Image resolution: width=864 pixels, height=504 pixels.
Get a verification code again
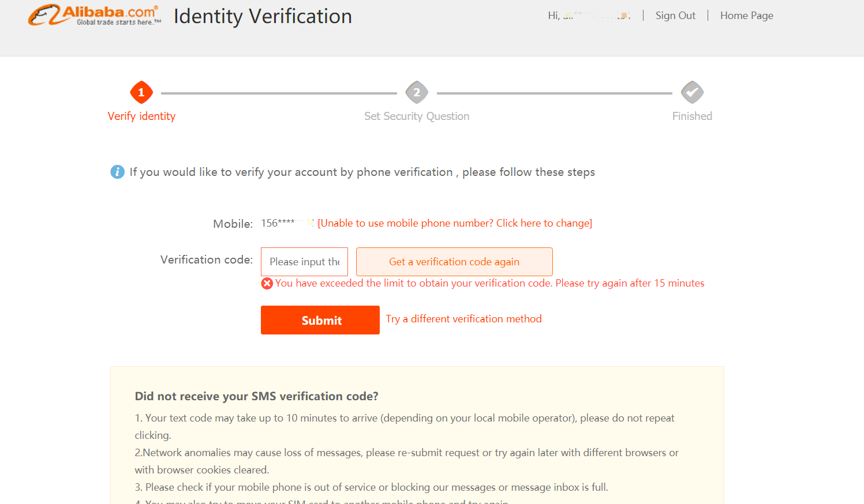(454, 262)
